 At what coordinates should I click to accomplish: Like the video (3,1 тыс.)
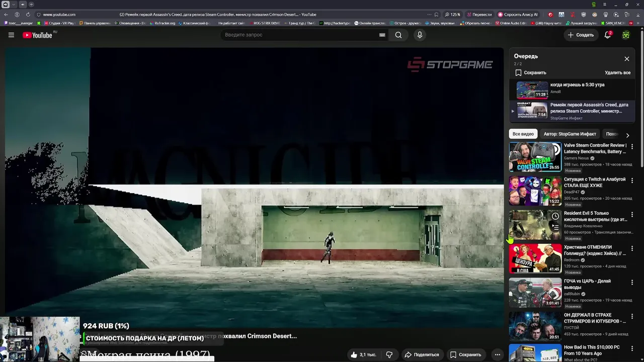[363, 354]
